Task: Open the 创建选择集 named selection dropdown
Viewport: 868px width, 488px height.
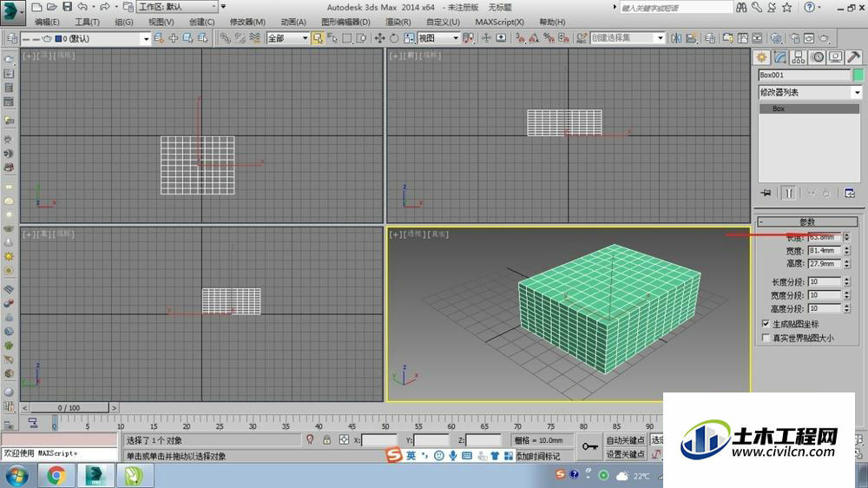Action: point(628,38)
